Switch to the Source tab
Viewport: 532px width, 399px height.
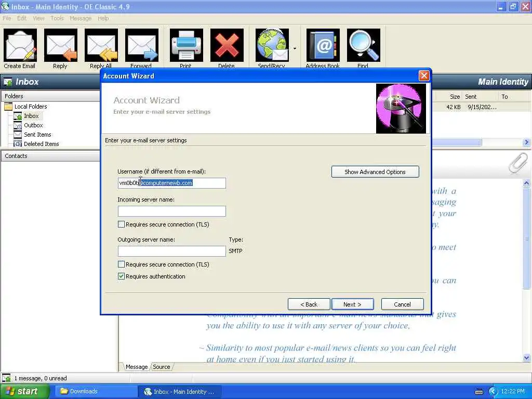(x=162, y=367)
